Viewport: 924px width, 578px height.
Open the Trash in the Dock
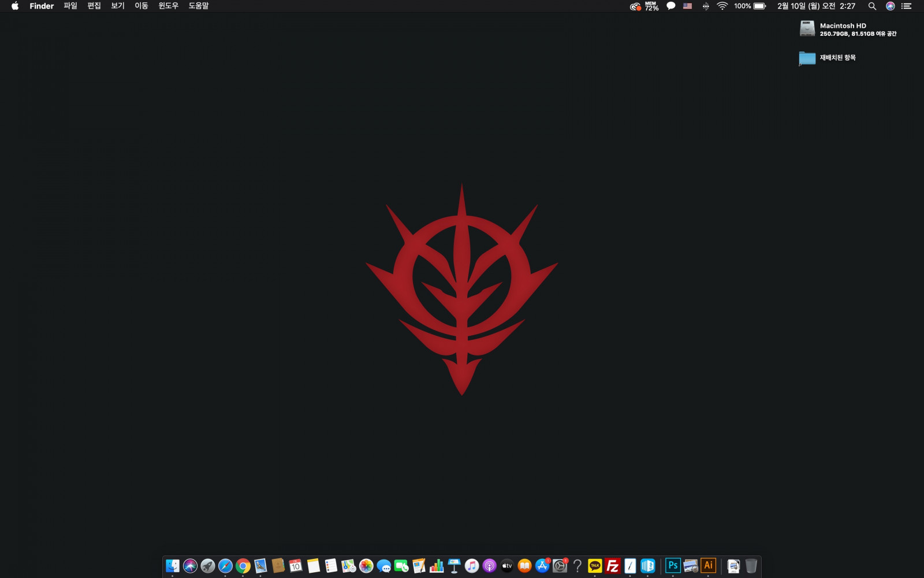click(x=751, y=566)
